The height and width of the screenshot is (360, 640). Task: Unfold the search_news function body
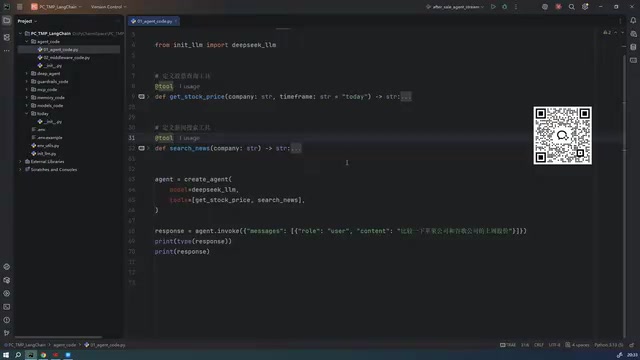296,148
